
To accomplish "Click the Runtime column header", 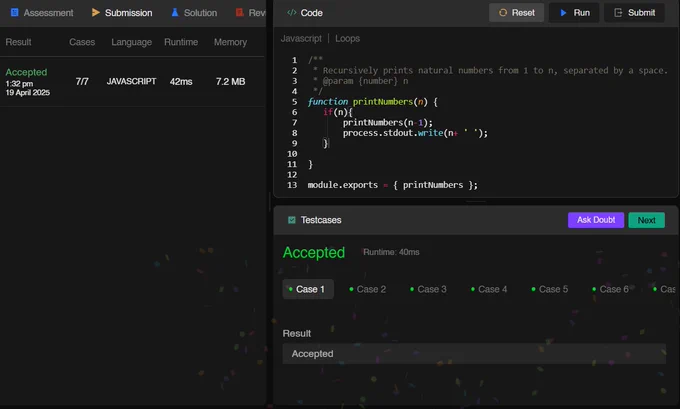I will (181, 42).
